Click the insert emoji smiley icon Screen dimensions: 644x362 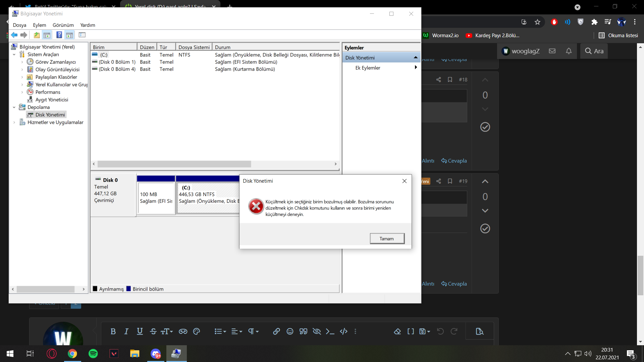(x=290, y=331)
